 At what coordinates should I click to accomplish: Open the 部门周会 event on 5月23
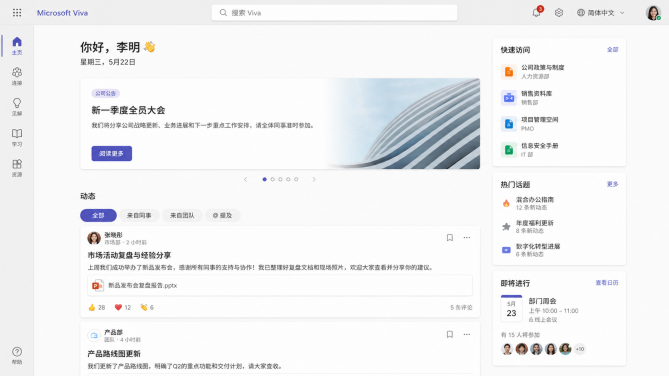click(x=559, y=309)
